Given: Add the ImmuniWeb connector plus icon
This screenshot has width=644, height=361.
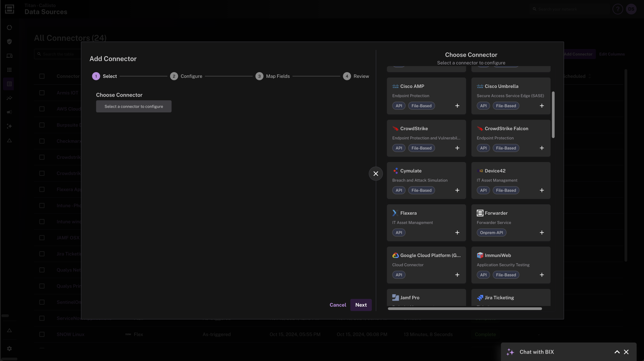Looking at the screenshot, I should (542, 275).
